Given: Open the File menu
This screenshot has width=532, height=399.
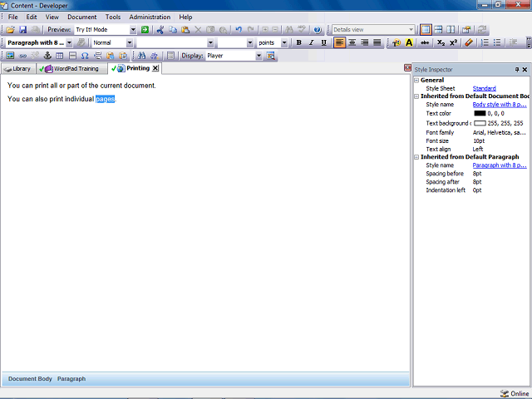Looking at the screenshot, I should point(13,17).
